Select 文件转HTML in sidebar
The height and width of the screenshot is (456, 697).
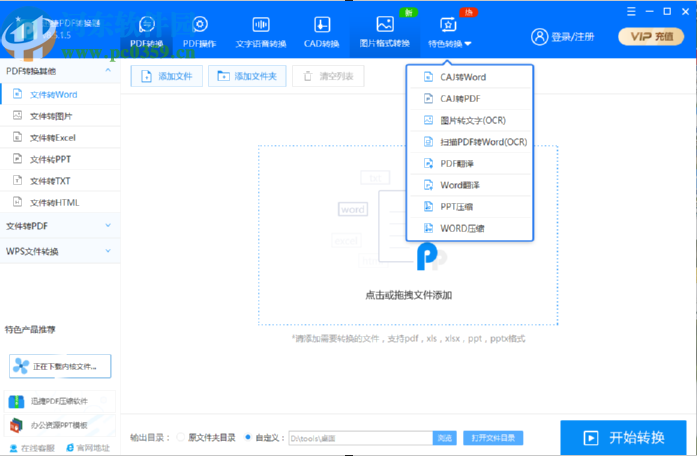pyautogui.click(x=60, y=202)
